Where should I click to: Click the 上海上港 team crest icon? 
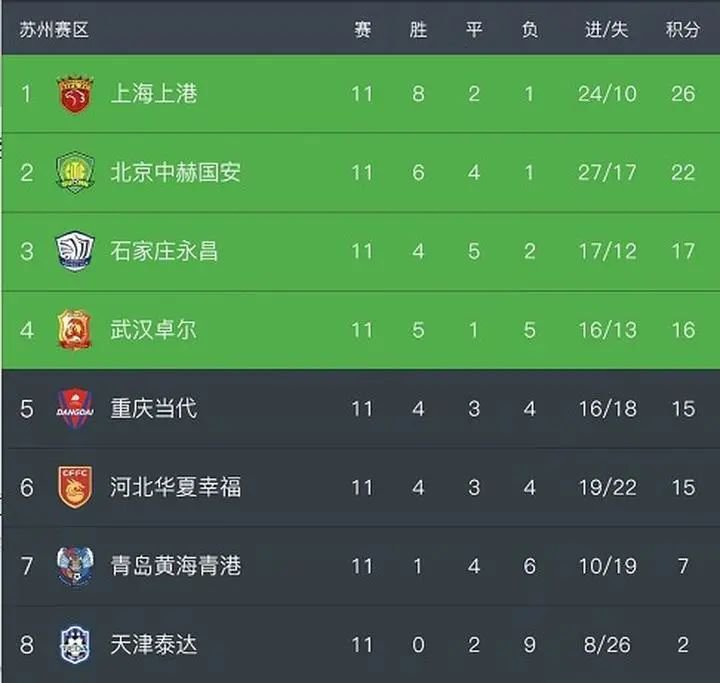click(75, 94)
